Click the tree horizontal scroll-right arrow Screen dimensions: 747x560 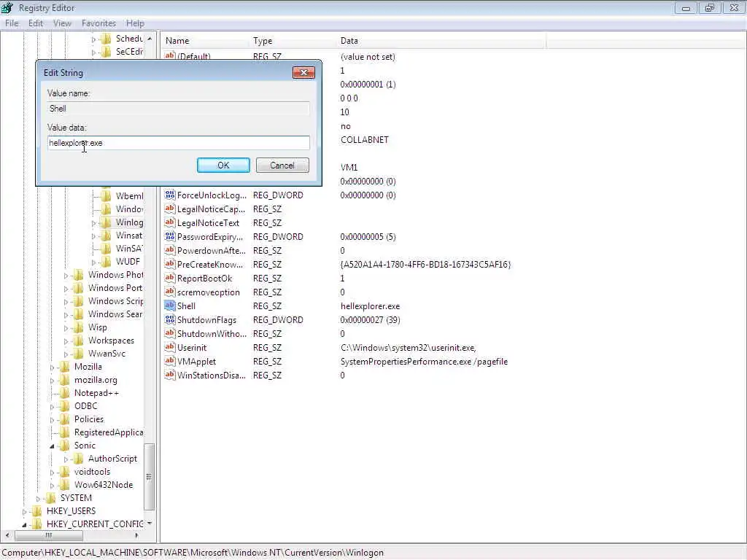coord(136,535)
